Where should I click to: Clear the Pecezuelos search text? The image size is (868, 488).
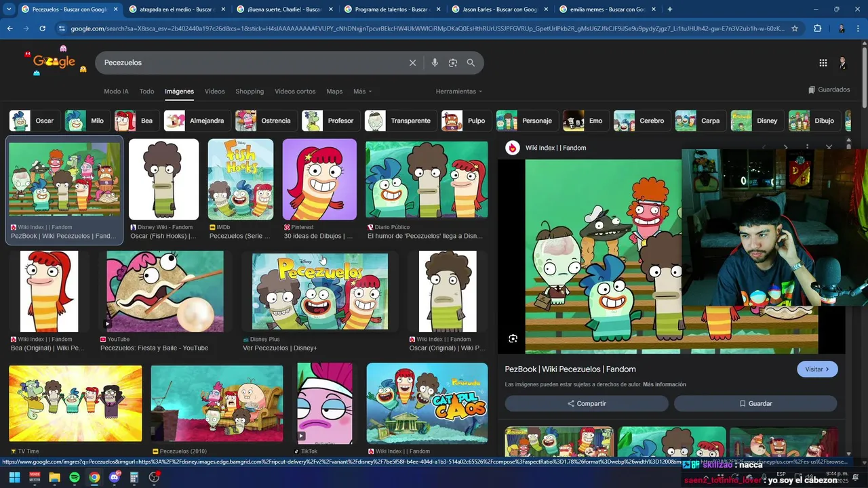coord(412,62)
